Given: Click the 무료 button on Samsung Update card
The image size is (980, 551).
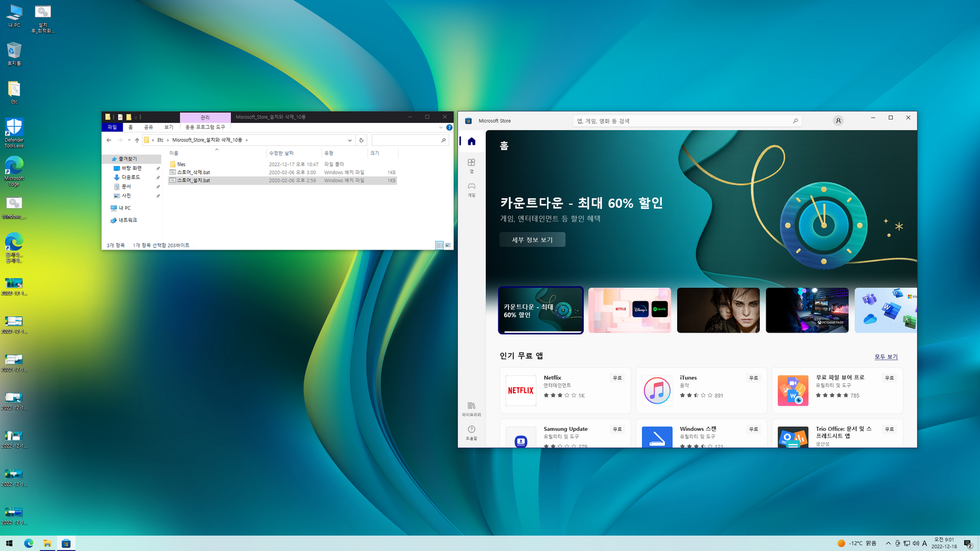Looking at the screenshot, I should click(617, 429).
